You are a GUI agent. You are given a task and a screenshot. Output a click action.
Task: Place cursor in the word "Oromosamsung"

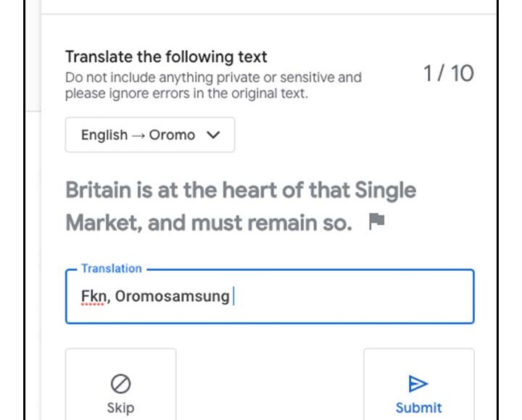[x=172, y=296]
